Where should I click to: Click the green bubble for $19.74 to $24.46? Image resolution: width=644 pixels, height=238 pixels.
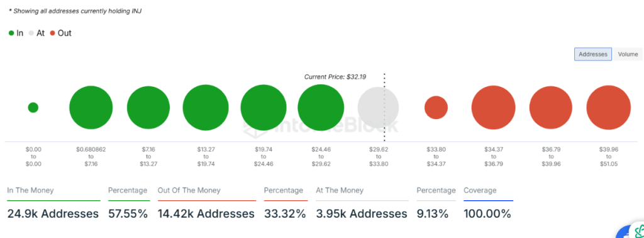click(x=264, y=108)
